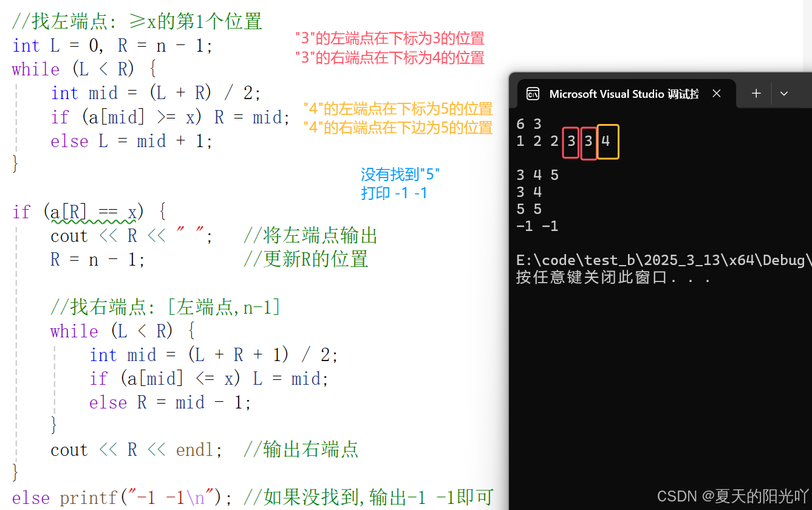Click the comment //输出右端点
Viewport: 812px width, 510px height.
point(301,450)
